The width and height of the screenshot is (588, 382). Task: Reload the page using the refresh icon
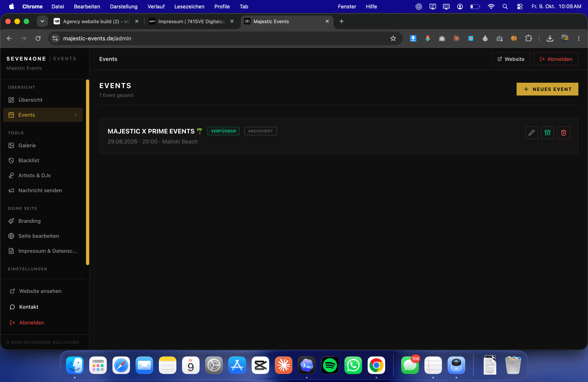tap(38, 38)
